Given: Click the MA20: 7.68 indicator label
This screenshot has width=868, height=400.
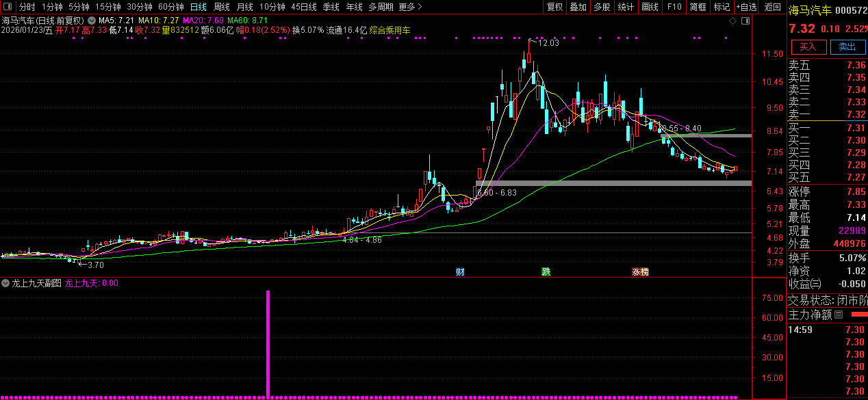Looking at the screenshot, I should click(203, 21).
